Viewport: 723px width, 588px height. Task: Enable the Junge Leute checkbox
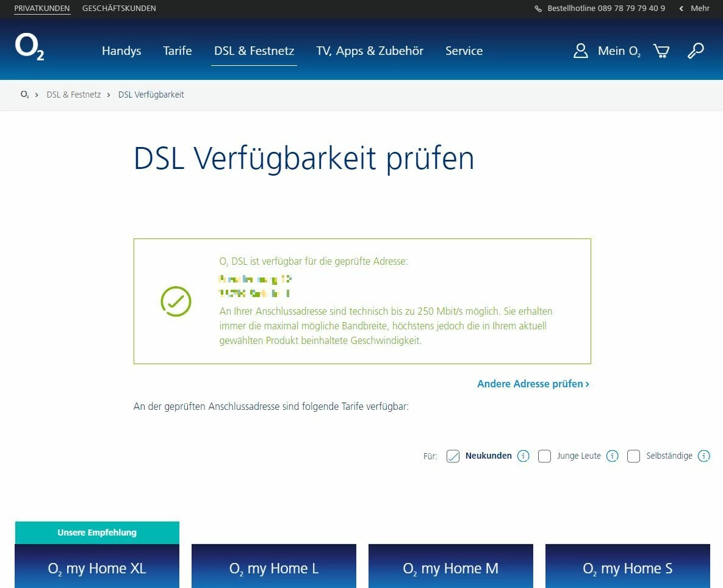(545, 456)
